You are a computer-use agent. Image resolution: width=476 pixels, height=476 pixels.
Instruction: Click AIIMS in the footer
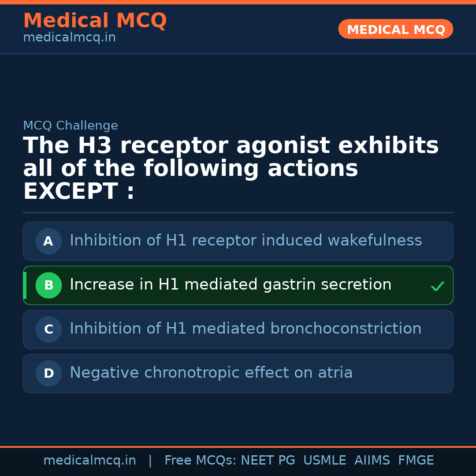point(372,461)
